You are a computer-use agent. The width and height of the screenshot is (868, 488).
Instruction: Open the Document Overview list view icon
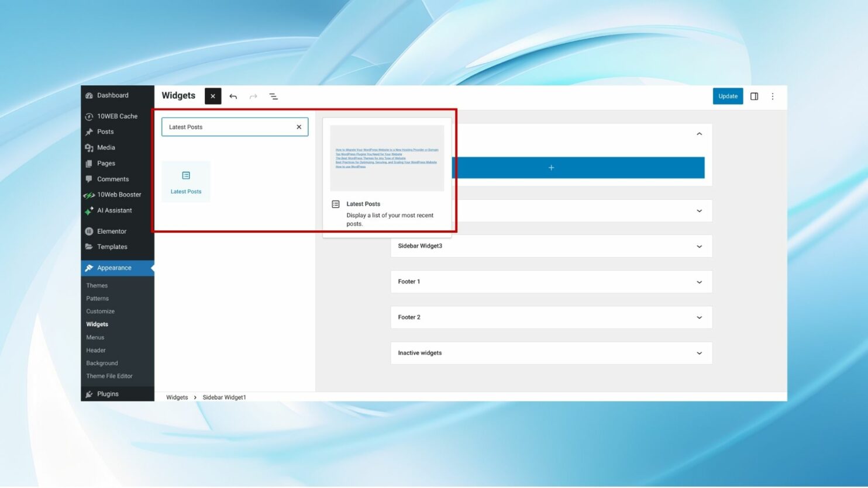coord(273,96)
